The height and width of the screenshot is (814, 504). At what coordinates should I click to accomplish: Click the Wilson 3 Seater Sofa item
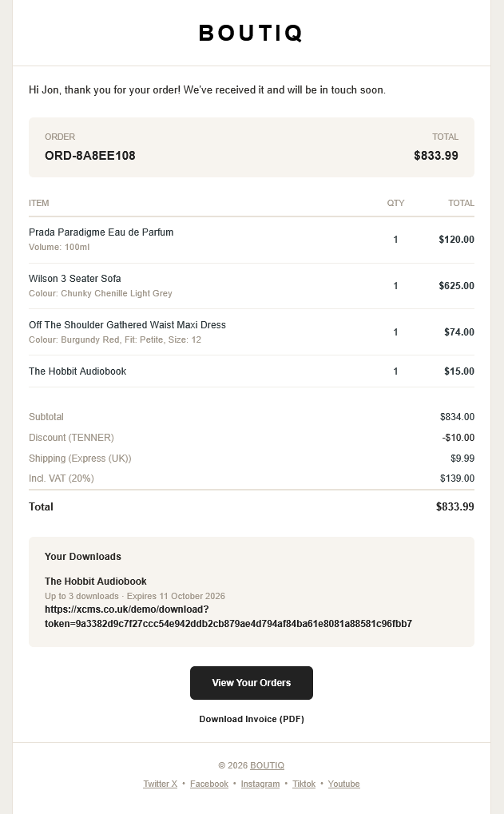tap(75, 278)
